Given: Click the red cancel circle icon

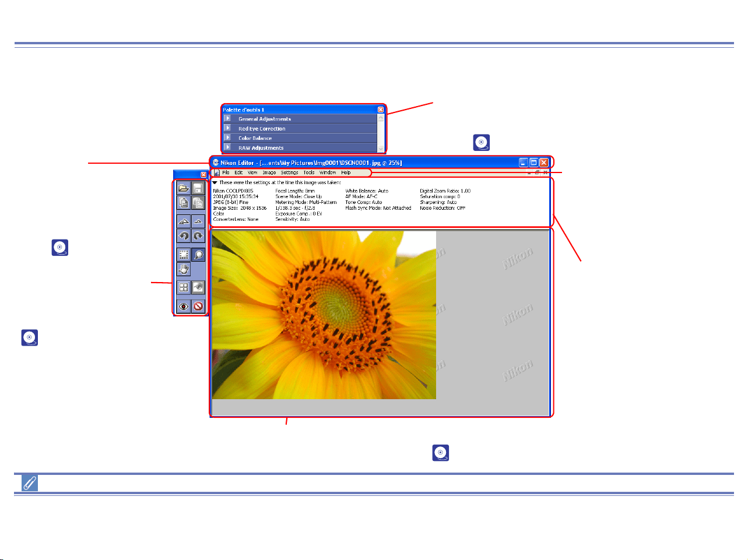Looking at the screenshot, I should tap(198, 306).
